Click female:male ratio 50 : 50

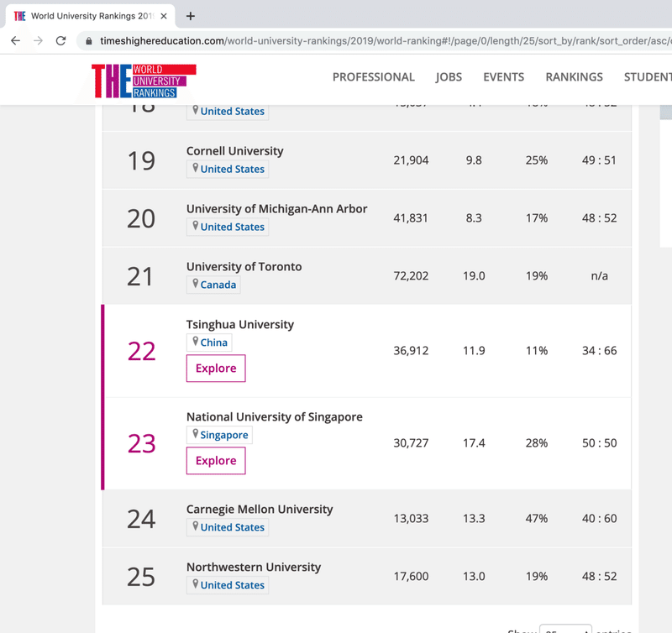599,442
